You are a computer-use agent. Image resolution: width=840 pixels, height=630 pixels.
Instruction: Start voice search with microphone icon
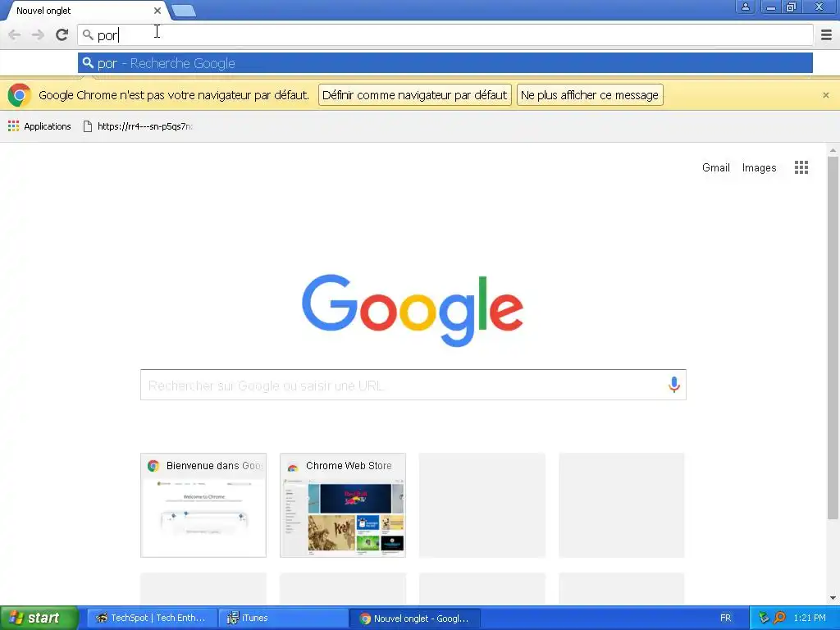674,385
